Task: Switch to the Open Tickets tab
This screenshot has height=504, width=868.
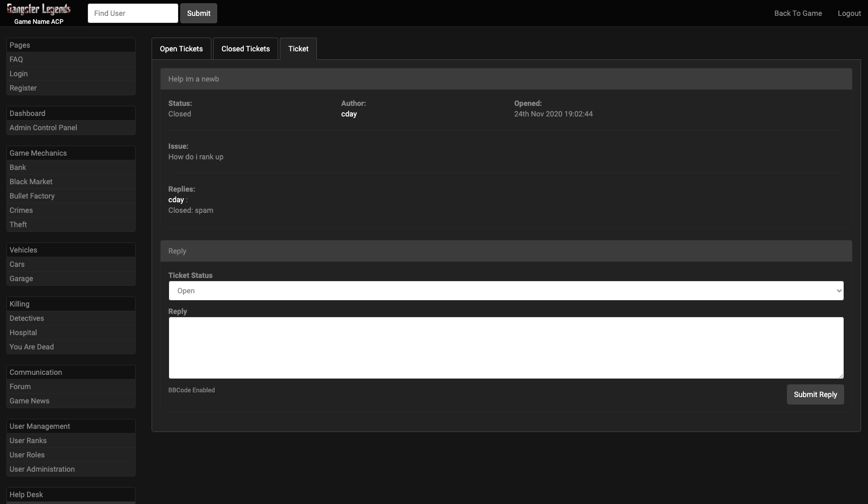Action: (181, 49)
